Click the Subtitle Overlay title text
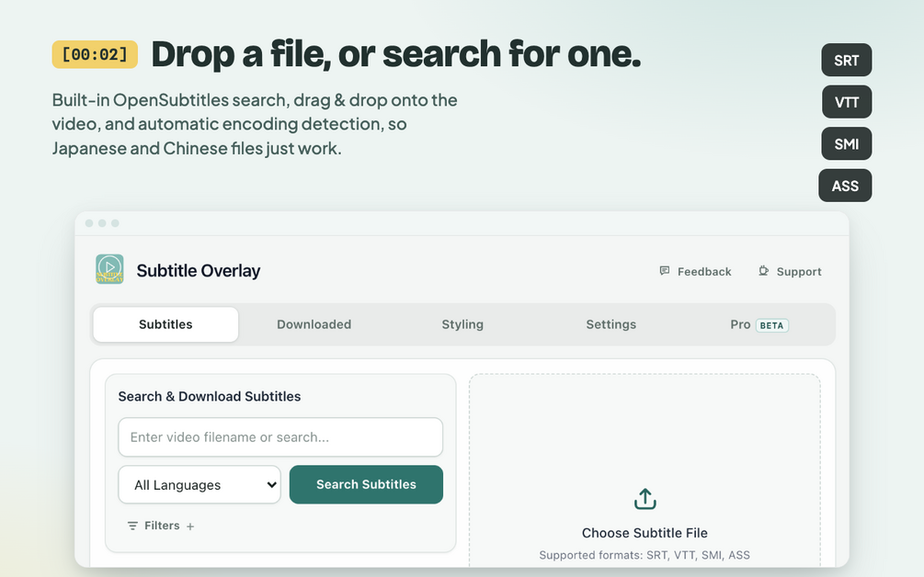This screenshot has width=924, height=577. [199, 271]
